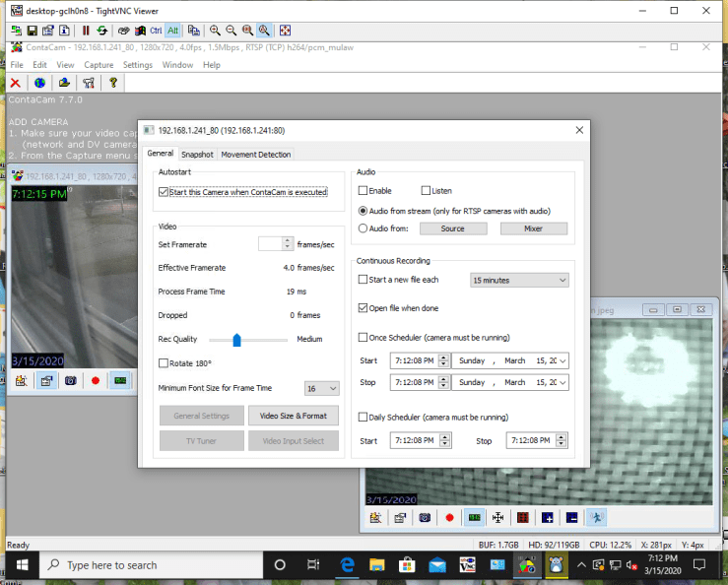This screenshot has height=585, width=728.
Task: Click the Video Size & Format button
Action: point(293,416)
